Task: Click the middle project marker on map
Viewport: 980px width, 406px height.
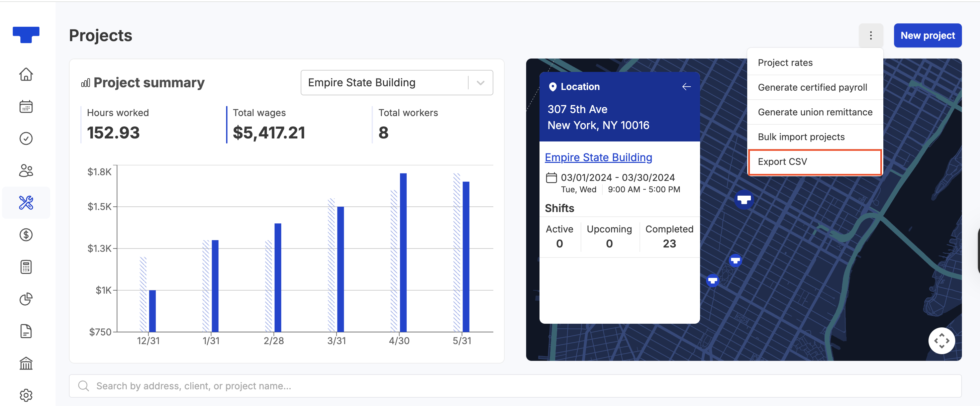Action: click(x=736, y=261)
